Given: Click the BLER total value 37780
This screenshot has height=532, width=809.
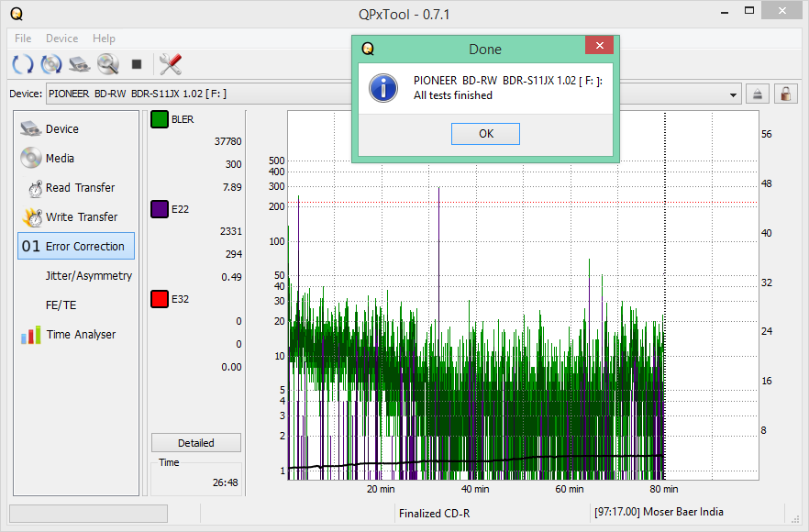Looking at the screenshot, I should (x=227, y=141).
